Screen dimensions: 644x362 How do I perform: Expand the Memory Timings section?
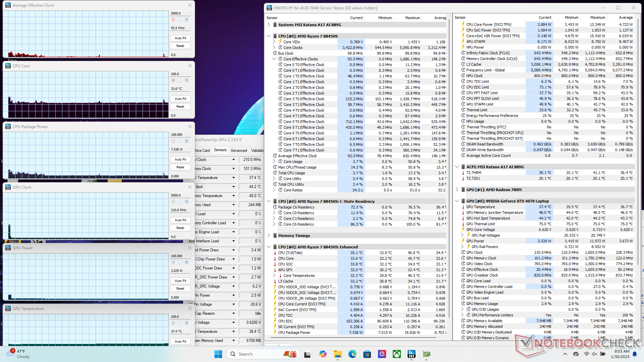pyautogui.click(x=269, y=235)
